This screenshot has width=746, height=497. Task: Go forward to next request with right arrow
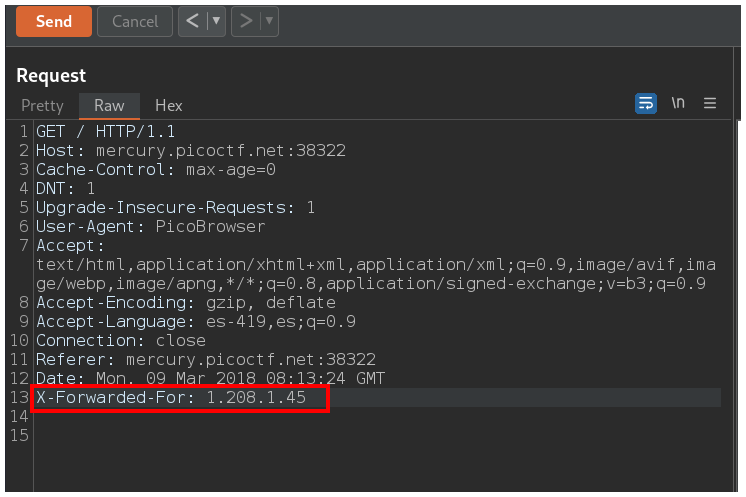[245, 21]
